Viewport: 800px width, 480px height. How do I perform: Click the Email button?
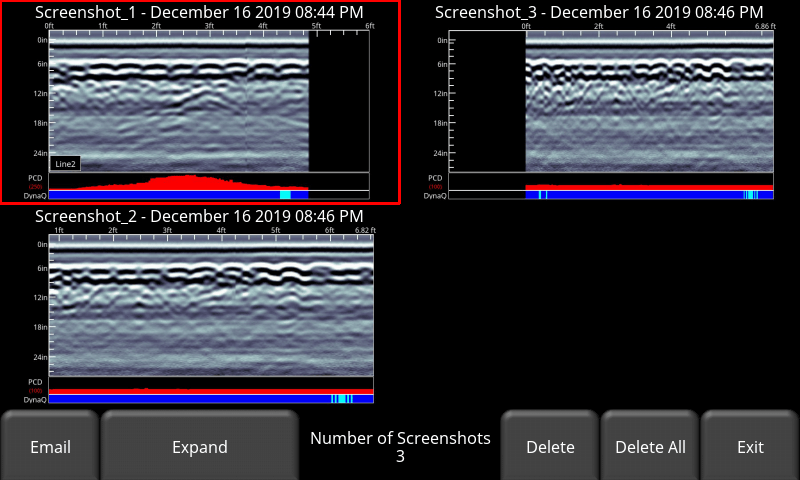click(50, 446)
